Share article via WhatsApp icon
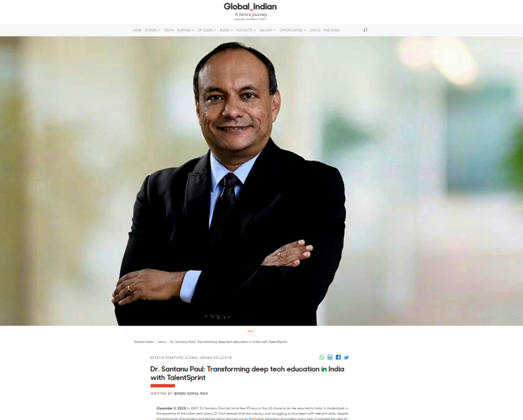The height and width of the screenshot is (420, 523). [x=322, y=357]
